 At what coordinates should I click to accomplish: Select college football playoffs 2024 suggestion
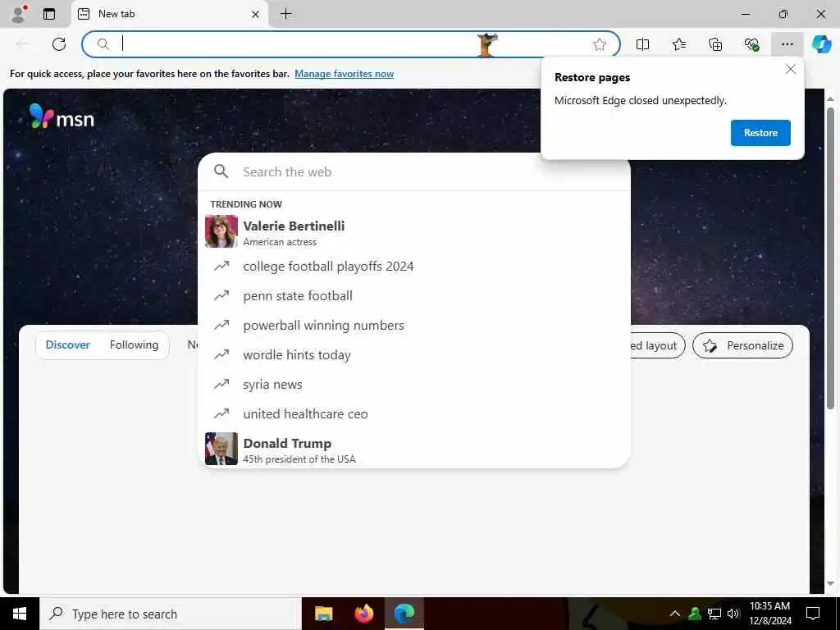click(413, 267)
